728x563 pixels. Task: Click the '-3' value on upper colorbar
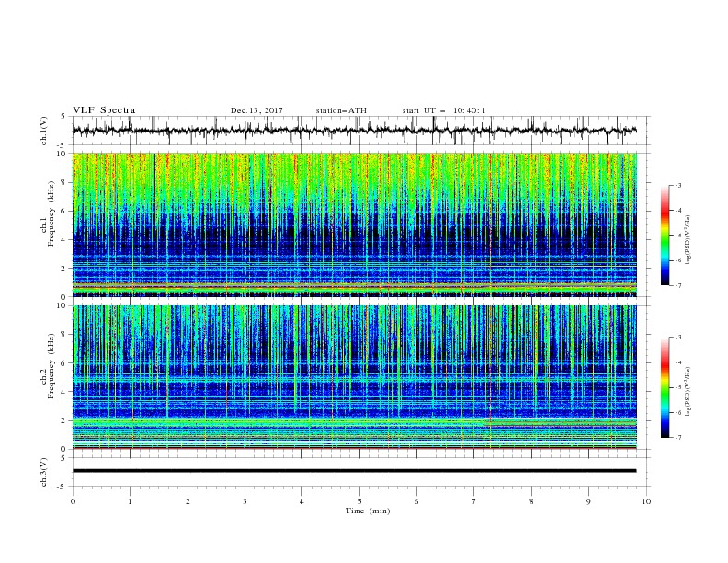click(677, 185)
